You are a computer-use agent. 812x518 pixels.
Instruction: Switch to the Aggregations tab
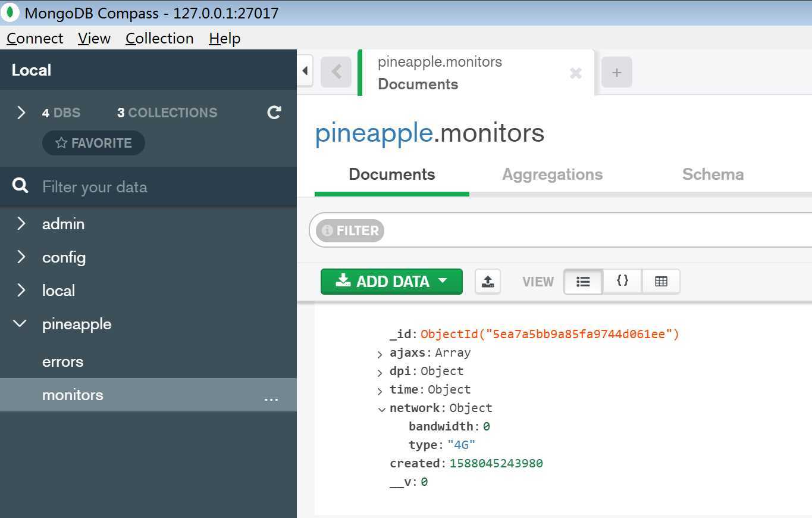552,174
